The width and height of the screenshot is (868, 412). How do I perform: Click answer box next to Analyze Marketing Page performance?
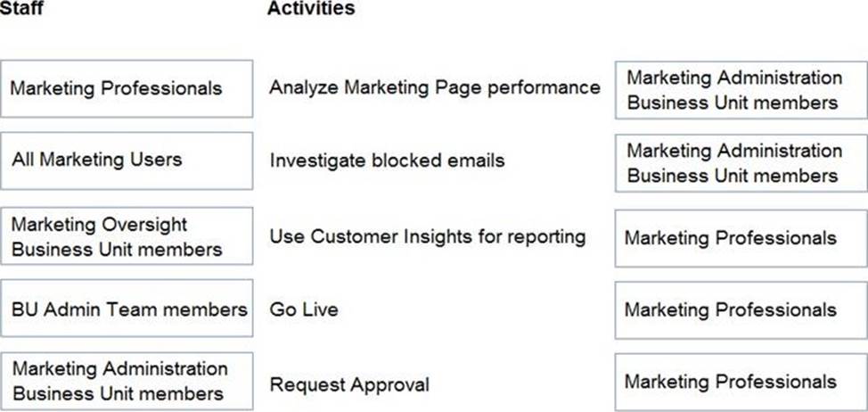point(741,90)
